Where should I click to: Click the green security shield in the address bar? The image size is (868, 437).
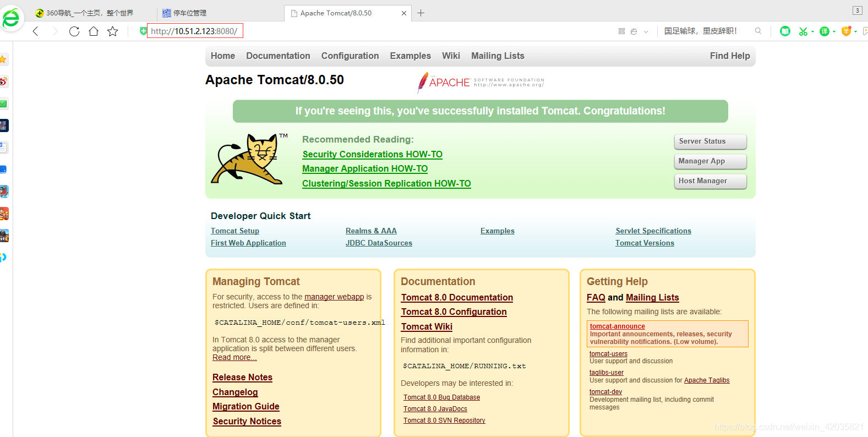tap(143, 31)
